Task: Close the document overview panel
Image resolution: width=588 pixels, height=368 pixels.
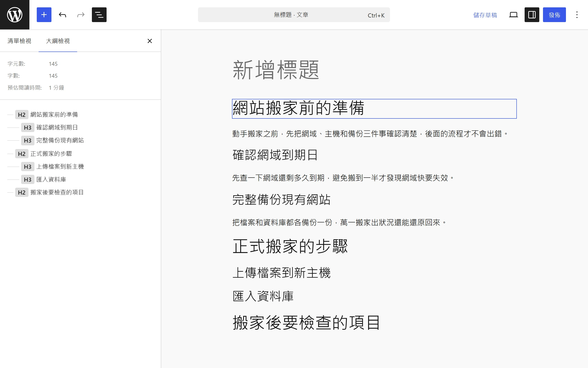Action: [150, 41]
